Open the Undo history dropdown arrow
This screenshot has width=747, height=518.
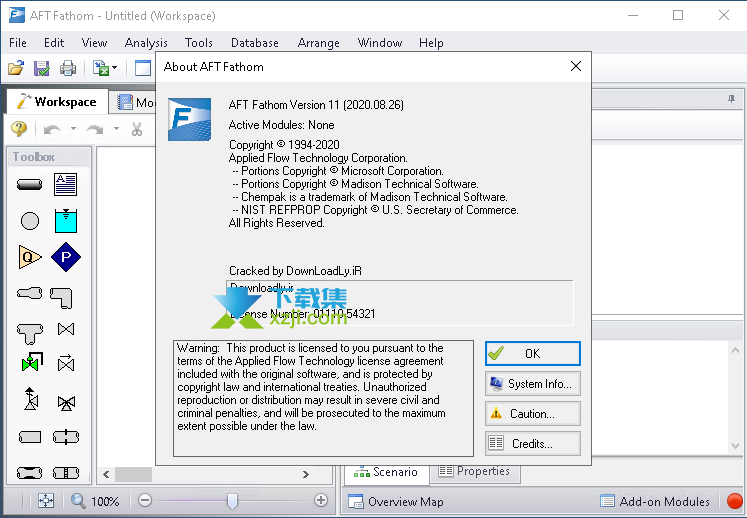[x=73, y=129]
